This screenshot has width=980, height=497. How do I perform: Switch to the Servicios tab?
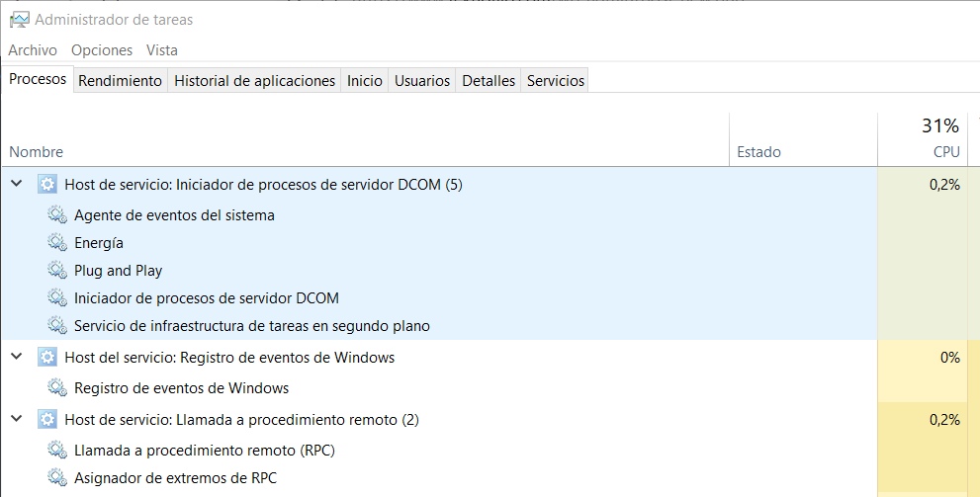pyautogui.click(x=556, y=81)
